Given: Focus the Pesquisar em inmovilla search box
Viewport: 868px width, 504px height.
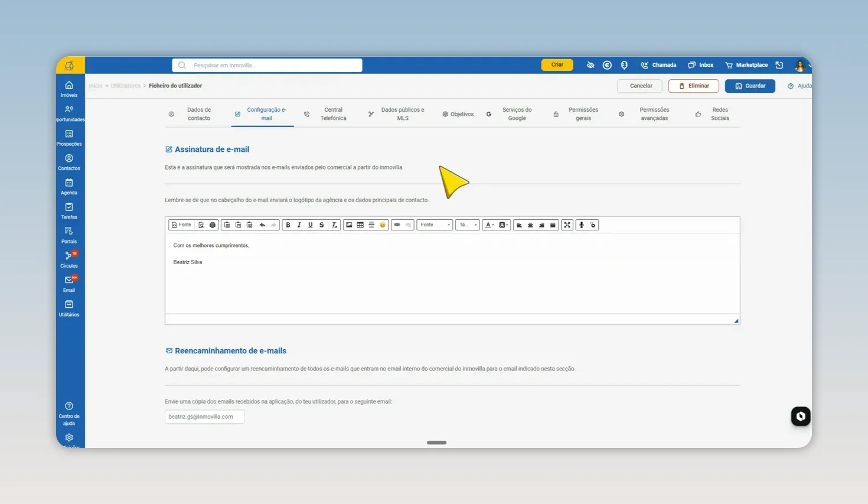Looking at the screenshot, I should [x=267, y=66].
